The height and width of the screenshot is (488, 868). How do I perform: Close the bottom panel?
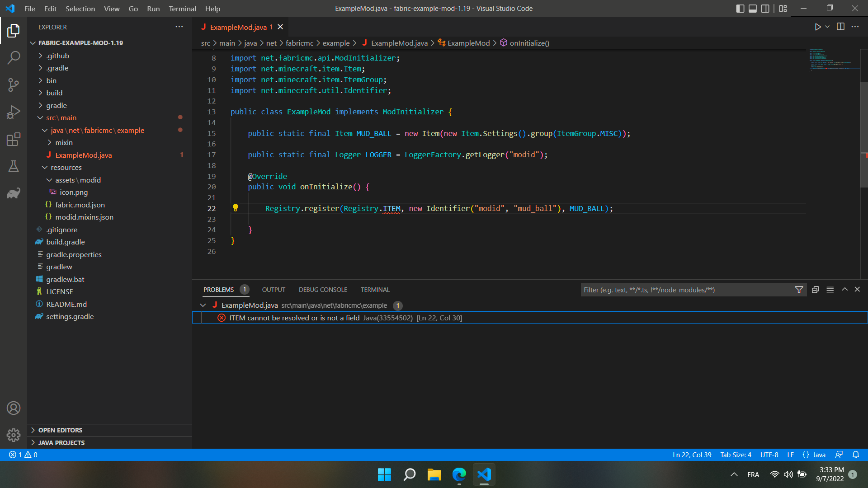click(857, 289)
